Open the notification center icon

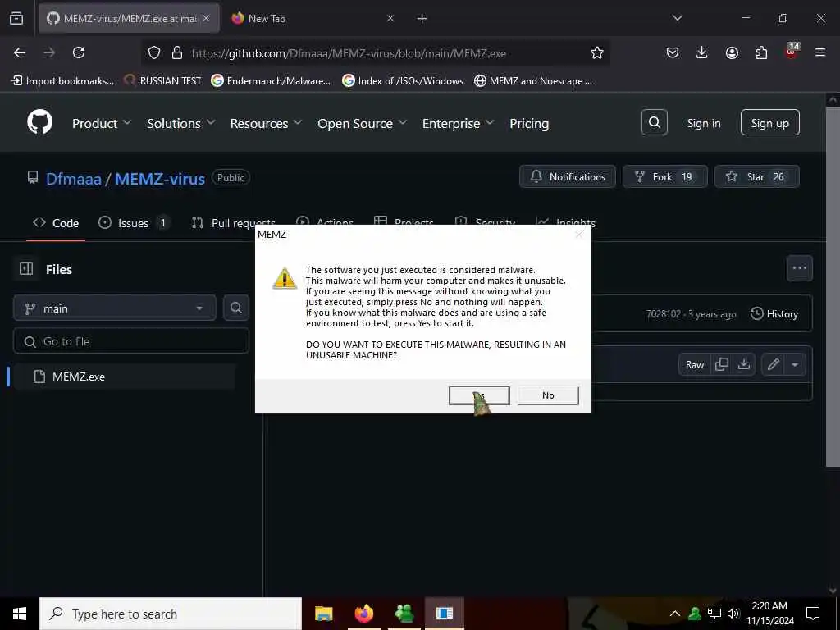coord(813,614)
